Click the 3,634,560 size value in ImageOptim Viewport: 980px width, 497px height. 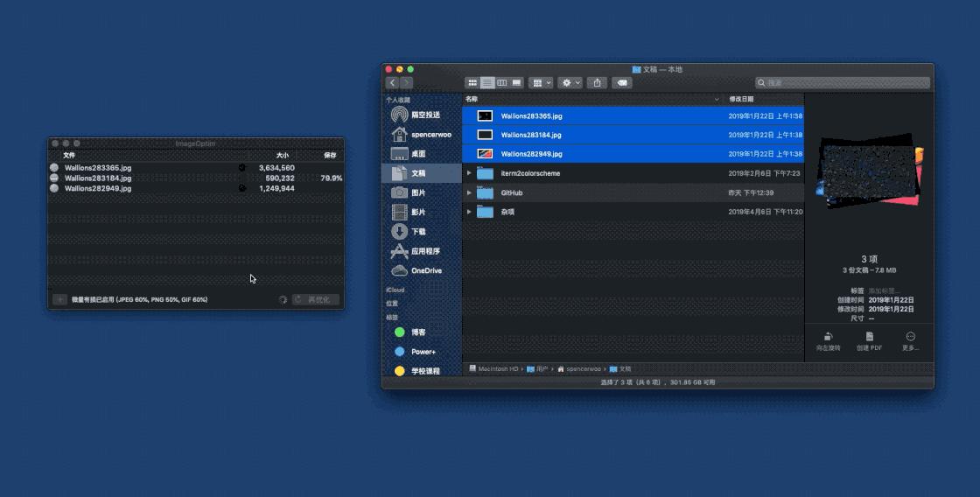tap(276, 167)
